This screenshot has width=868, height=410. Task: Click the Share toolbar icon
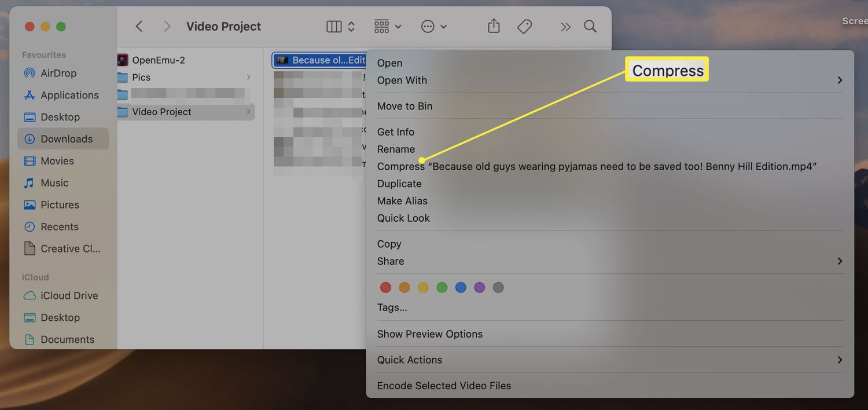[494, 26]
